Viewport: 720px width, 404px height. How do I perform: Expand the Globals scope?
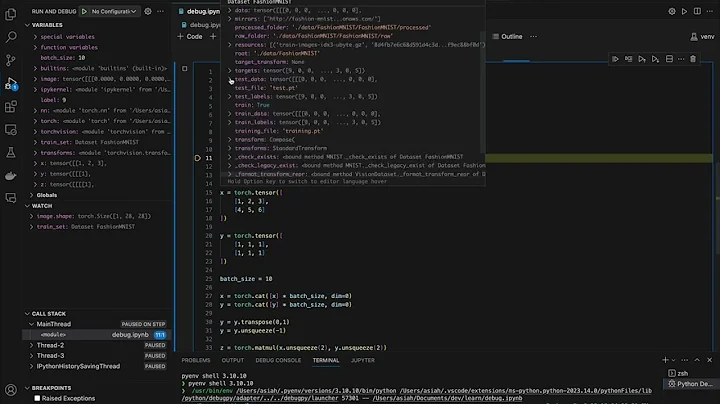31,195
